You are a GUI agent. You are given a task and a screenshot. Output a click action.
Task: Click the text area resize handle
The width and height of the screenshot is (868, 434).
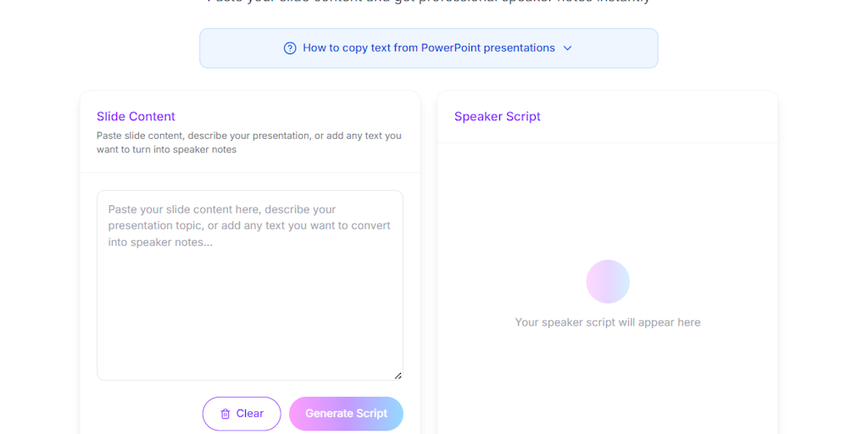[x=398, y=375]
